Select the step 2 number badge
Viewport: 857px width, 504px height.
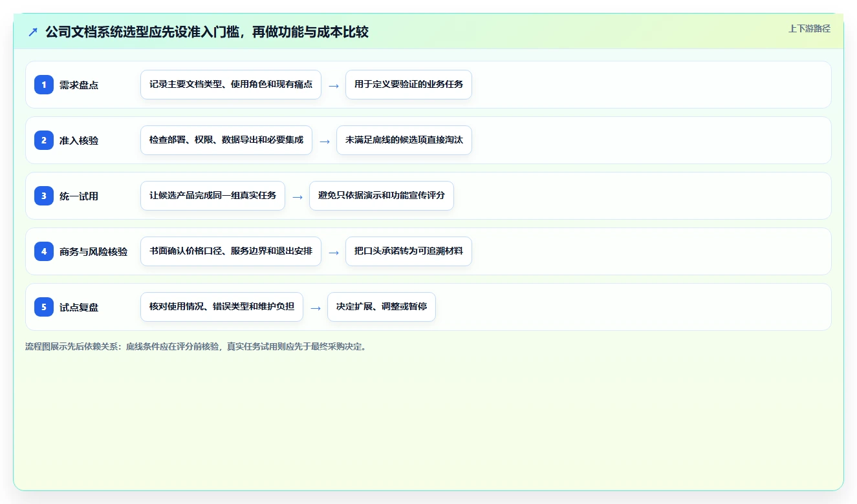(44, 140)
